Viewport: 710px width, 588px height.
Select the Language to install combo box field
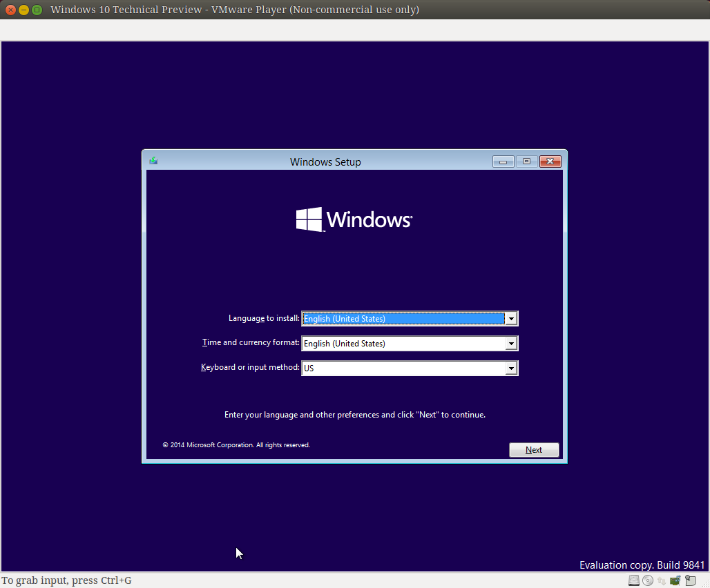(410, 319)
